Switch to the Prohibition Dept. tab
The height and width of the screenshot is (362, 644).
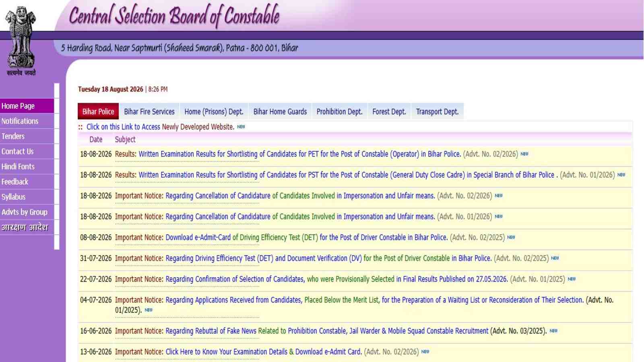pyautogui.click(x=339, y=111)
